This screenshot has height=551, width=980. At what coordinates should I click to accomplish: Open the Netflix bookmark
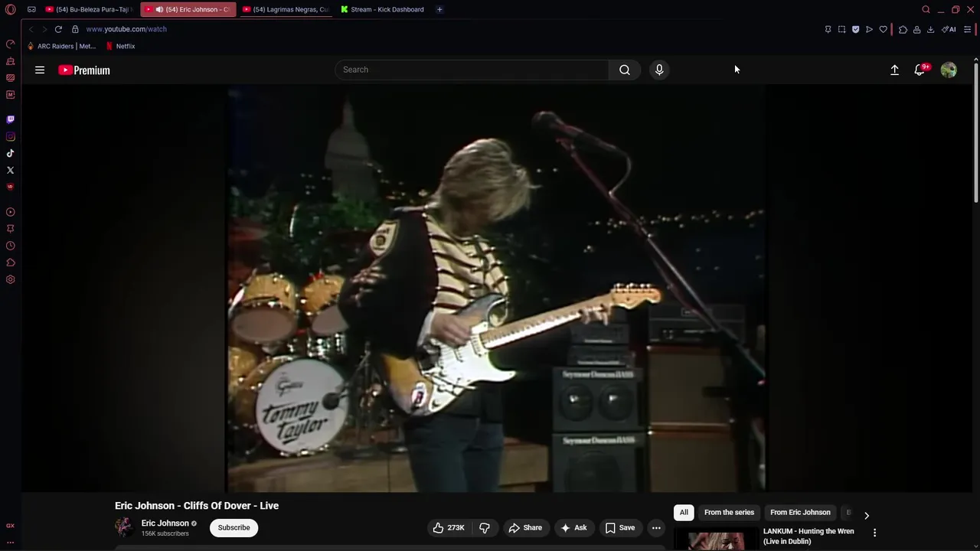[x=120, y=46]
